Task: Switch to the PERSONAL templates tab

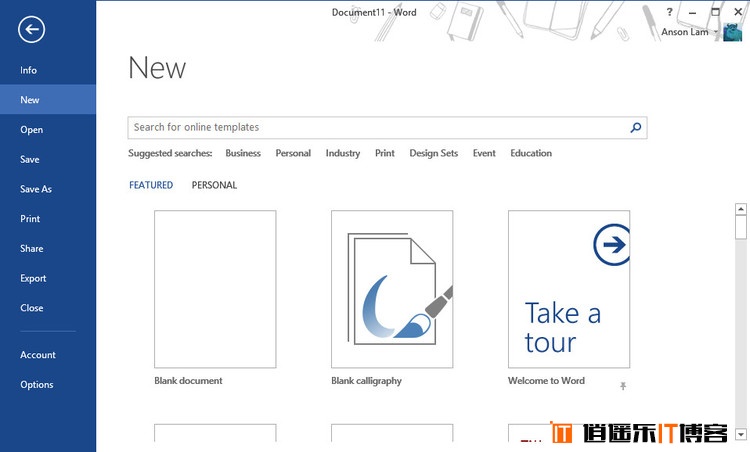Action: click(x=214, y=185)
